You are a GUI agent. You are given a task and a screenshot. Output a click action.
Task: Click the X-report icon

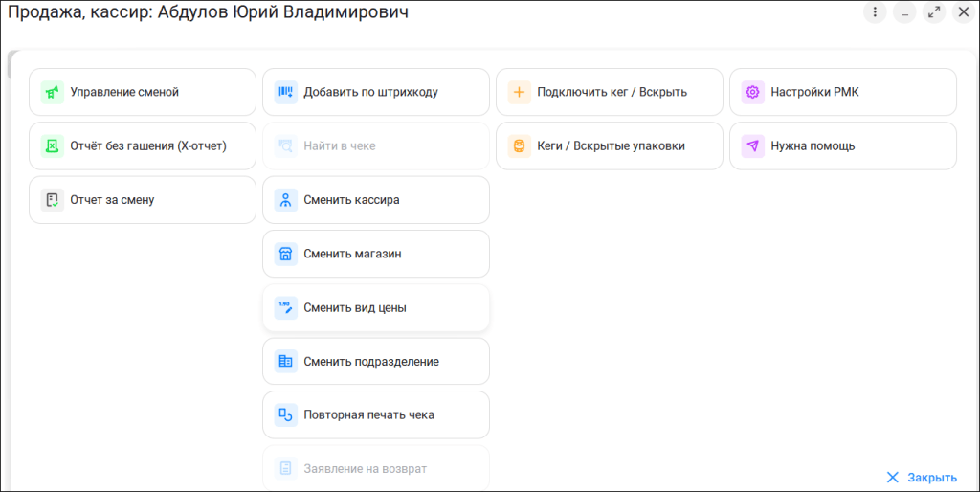click(x=52, y=146)
